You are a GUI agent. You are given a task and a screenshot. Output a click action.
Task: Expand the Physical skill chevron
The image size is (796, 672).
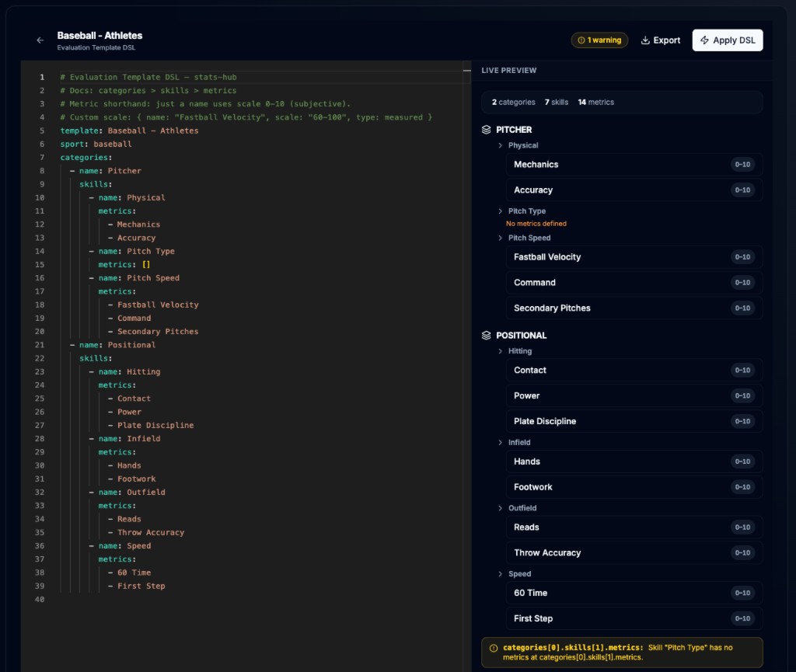[500, 145]
